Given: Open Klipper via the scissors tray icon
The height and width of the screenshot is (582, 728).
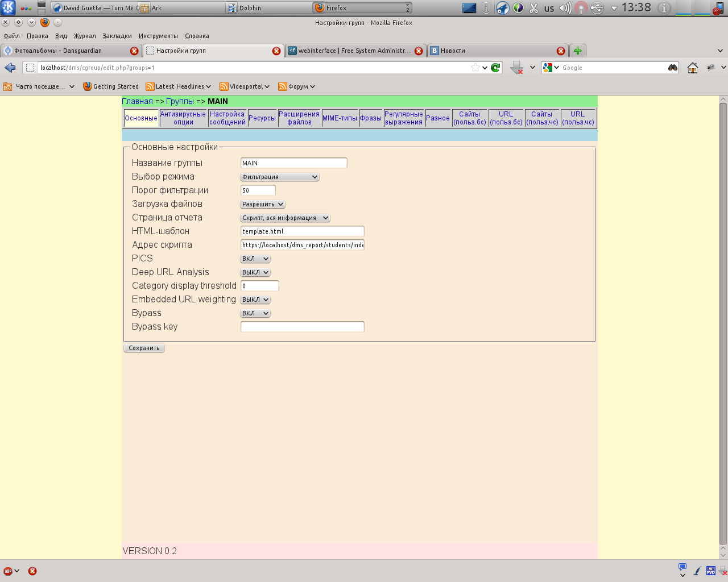Looking at the screenshot, I should (x=533, y=8).
